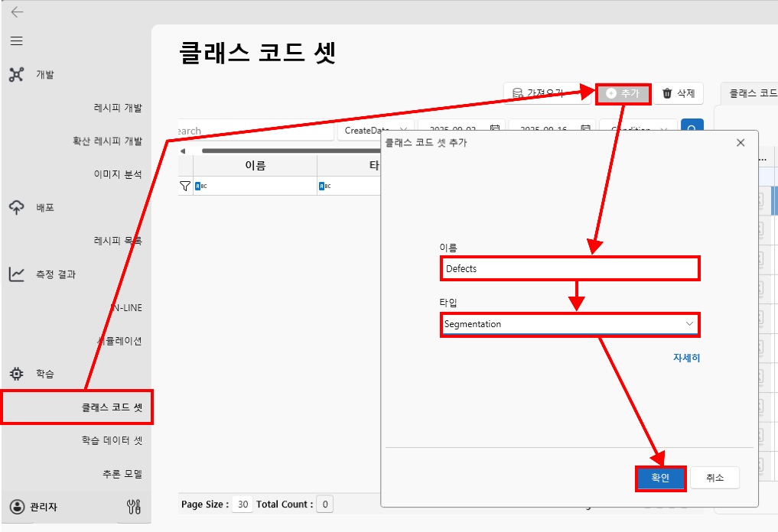778x532 pixels.
Task: Open the tools wrench icon settings
Action: point(133,506)
